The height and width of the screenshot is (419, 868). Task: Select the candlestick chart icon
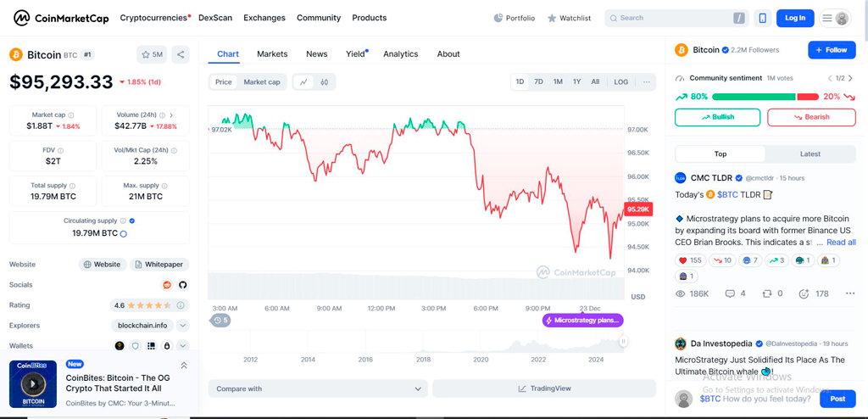point(325,82)
